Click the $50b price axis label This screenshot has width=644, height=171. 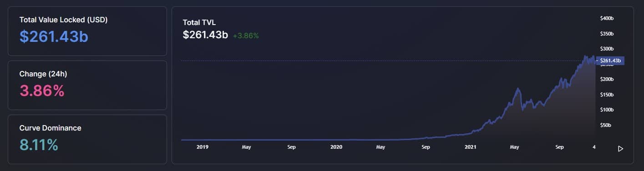[x=607, y=125]
